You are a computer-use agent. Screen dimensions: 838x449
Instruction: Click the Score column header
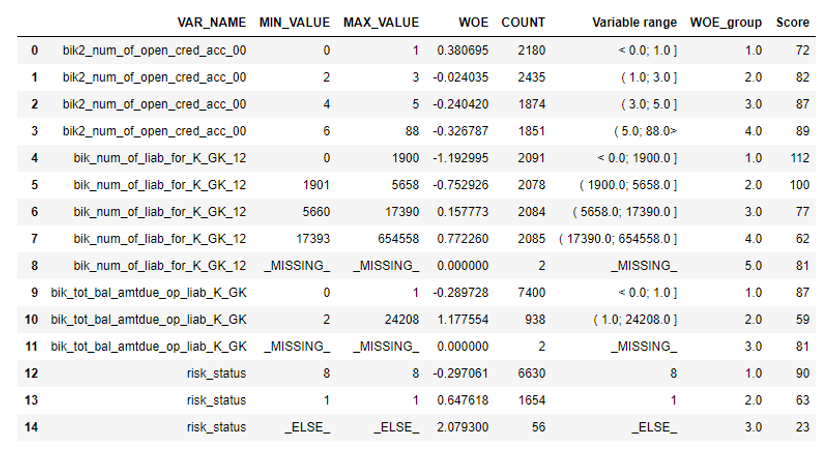tap(793, 22)
